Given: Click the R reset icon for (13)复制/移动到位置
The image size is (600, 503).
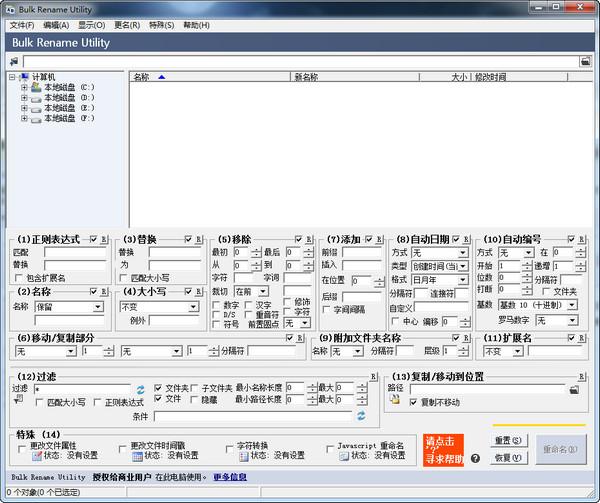Looking at the screenshot, I should [x=581, y=377].
